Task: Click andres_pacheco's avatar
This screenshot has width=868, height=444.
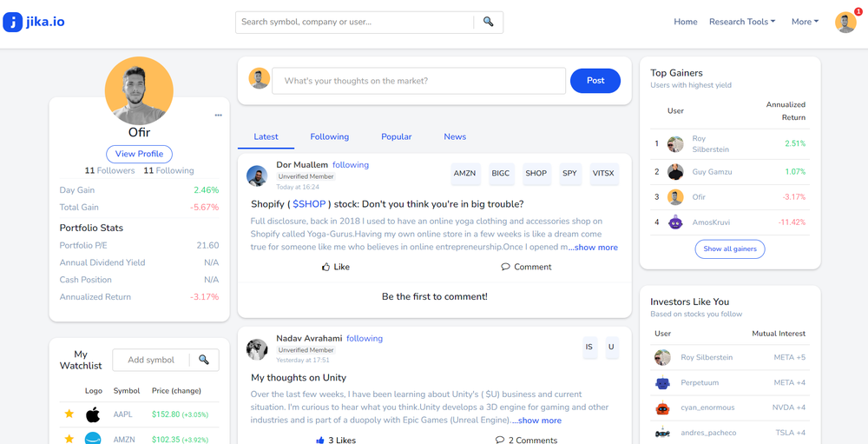Action: click(662, 433)
